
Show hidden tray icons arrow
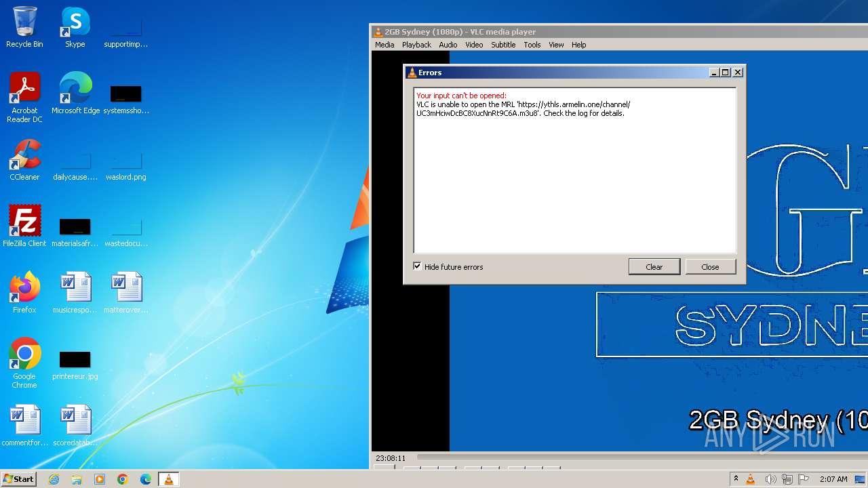[736, 479]
